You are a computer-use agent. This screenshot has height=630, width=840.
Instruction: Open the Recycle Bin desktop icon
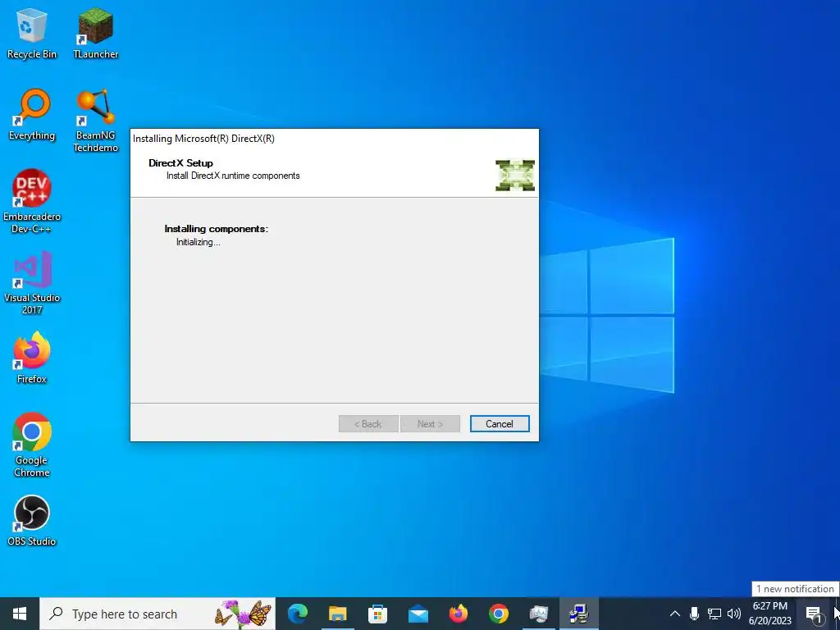click(x=32, y=33)
